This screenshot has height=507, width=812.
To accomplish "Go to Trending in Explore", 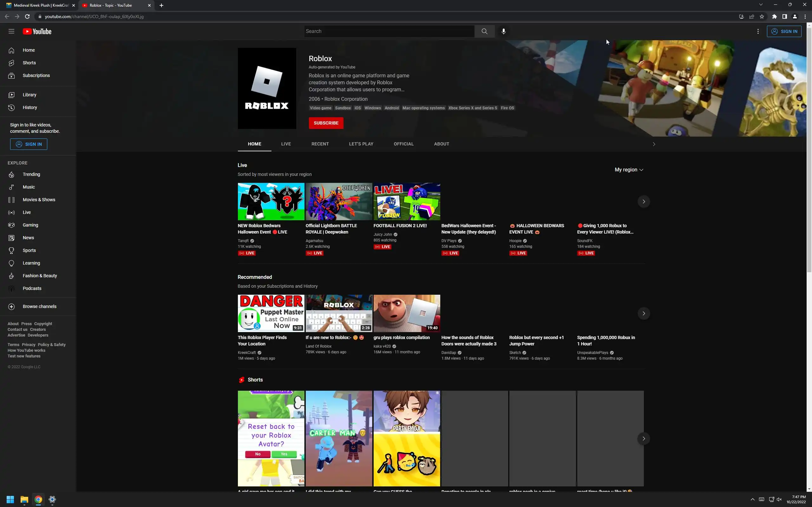I will pyautogui.click(x=31, y=174).
